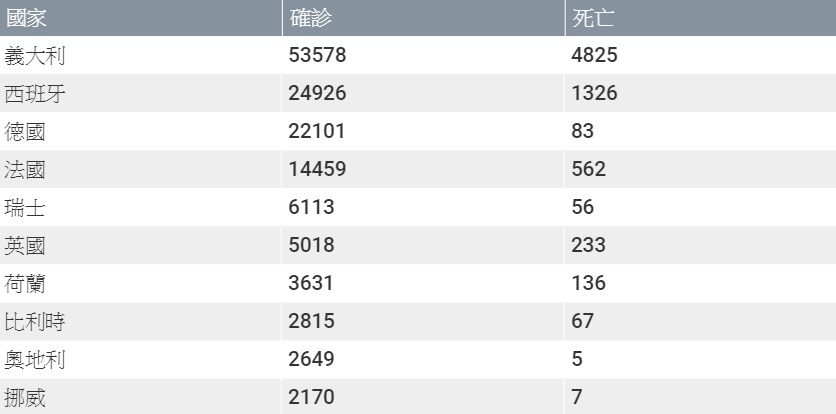Click the 國家 column header
Image resolution: width=836 pixels, height=414 pixels.
tap(141, 18)
